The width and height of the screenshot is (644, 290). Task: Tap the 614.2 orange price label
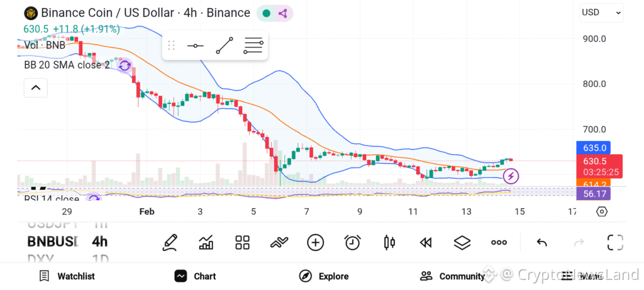[x=594, y=183]
